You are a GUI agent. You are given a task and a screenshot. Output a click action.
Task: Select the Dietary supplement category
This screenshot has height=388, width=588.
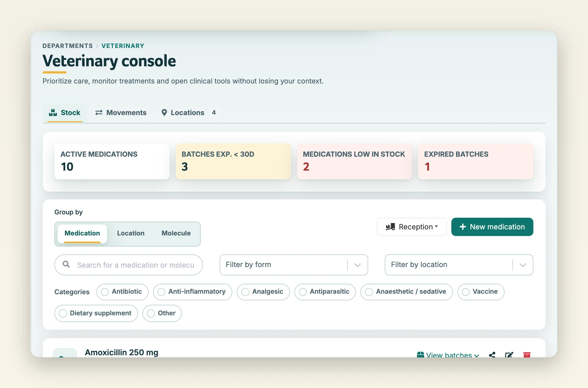[x=96, y=313]
